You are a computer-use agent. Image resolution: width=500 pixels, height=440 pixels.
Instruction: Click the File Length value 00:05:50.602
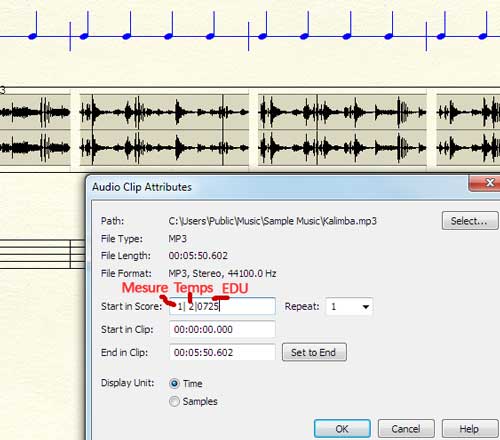(198, 256)
